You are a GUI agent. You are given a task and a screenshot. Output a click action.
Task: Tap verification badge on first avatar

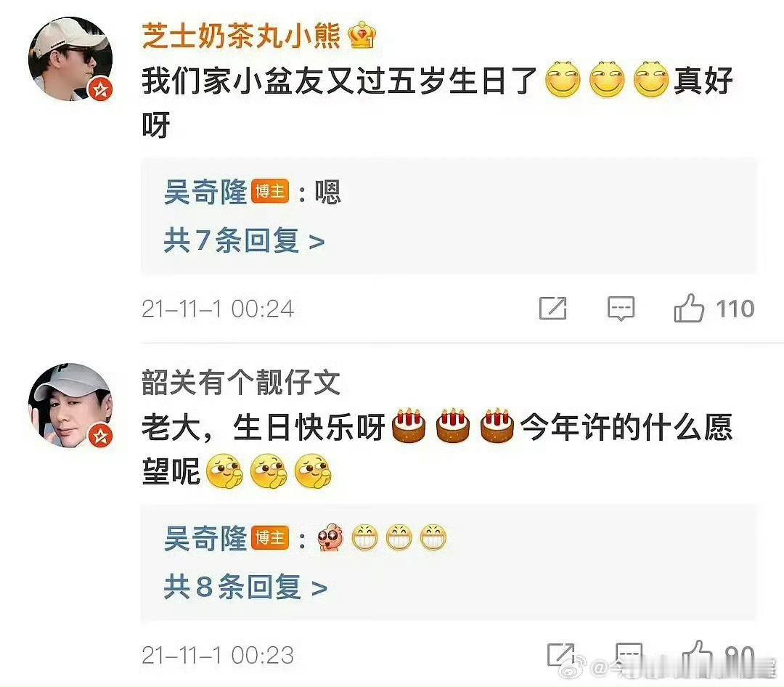pyautogui.click(x=100, y=89)
